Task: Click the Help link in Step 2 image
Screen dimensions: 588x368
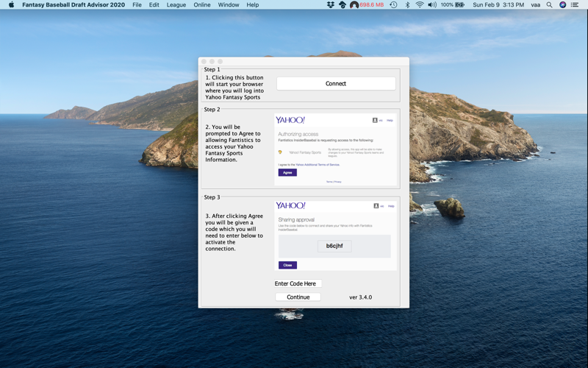Action: [x=390, y=121]
